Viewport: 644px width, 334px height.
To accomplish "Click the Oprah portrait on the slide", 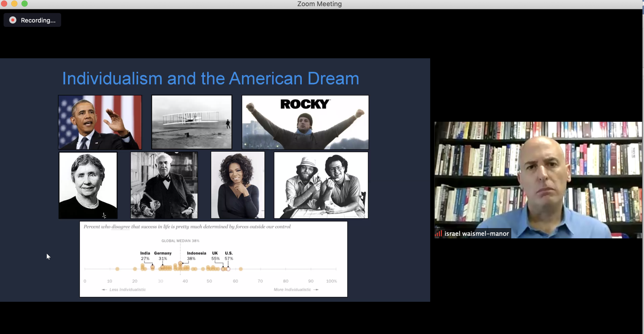I will (x=238, y=185).
